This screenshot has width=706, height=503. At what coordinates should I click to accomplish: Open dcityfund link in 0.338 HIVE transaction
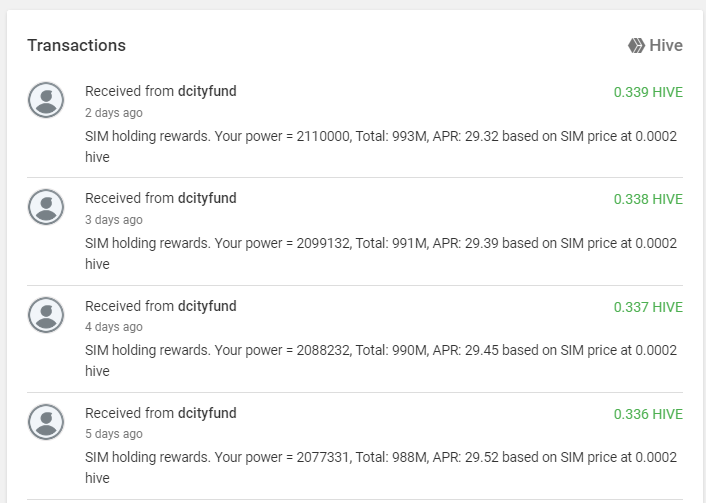[x=207, y=199]
